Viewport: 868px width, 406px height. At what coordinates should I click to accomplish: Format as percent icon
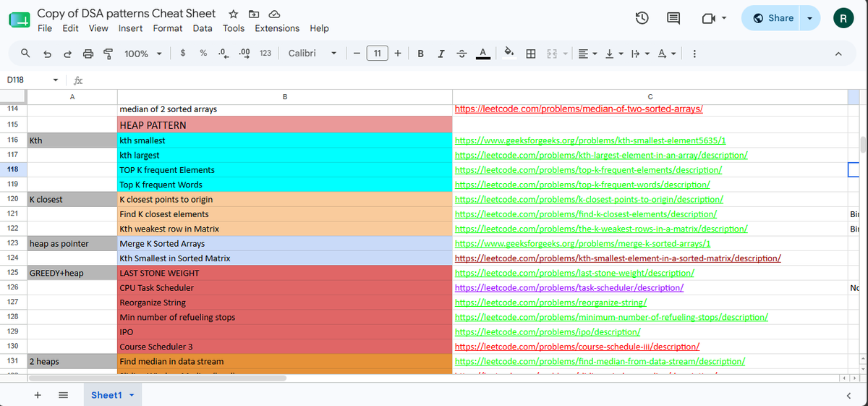204,53
